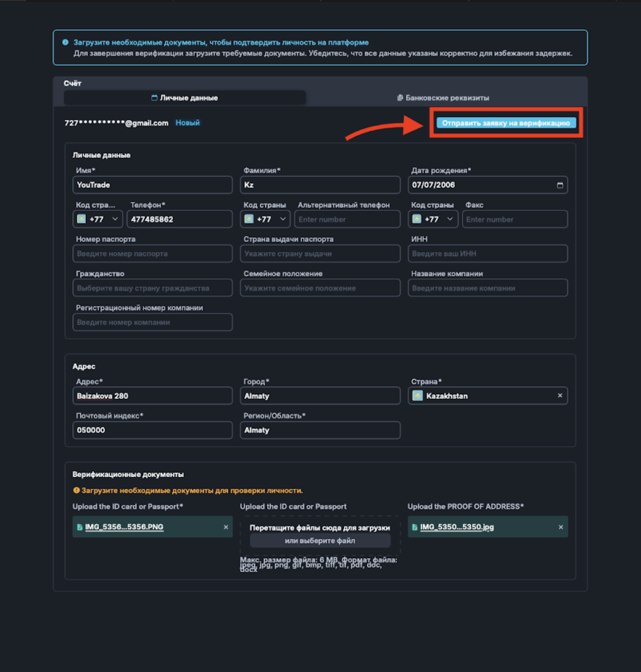This screenshot has width=641, height=672.
Task: Click the bank icon on Банковские реквизиты tab
Action: 400,98
